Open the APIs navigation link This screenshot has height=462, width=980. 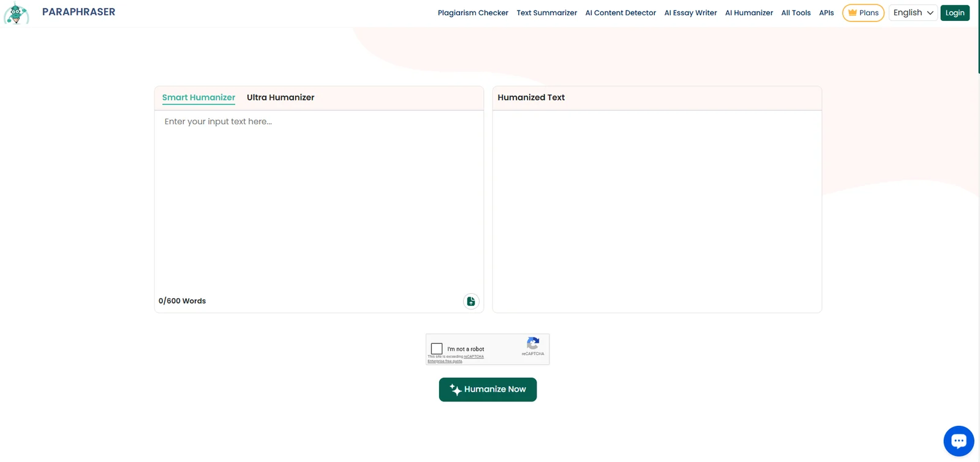coord(826,13)
